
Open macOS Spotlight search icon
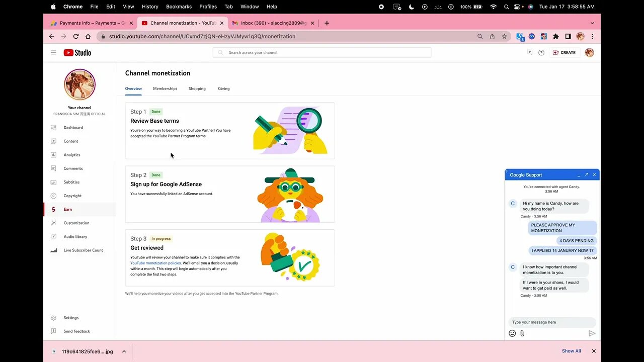point(506,7)
